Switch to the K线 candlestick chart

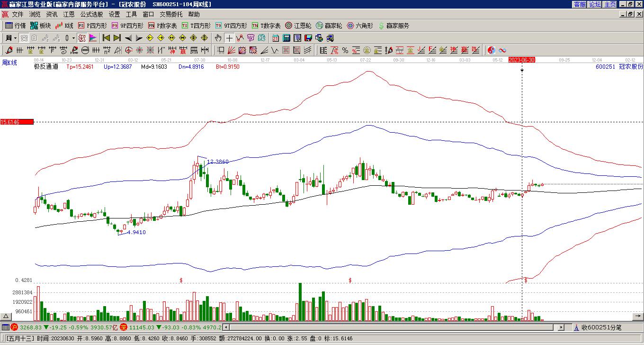point(64,26)
